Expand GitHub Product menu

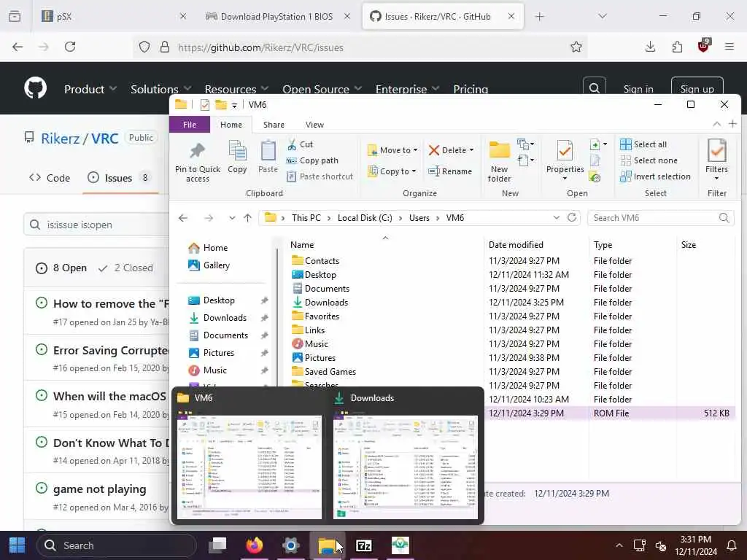(90, 89)
